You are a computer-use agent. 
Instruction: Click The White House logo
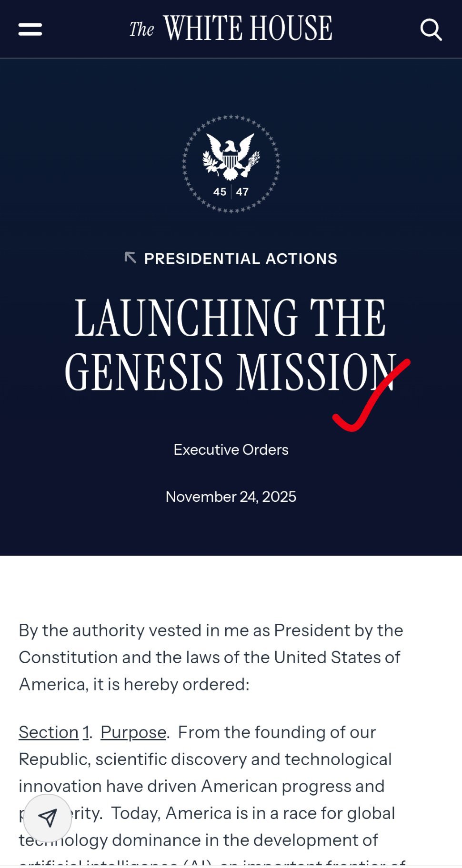coord(231,29)
